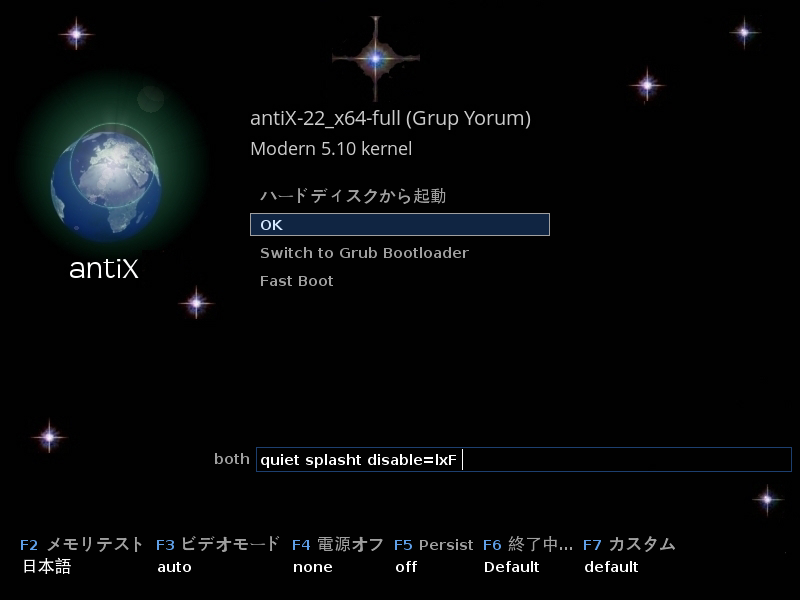Click the Default value under F6

pos(512,567)
